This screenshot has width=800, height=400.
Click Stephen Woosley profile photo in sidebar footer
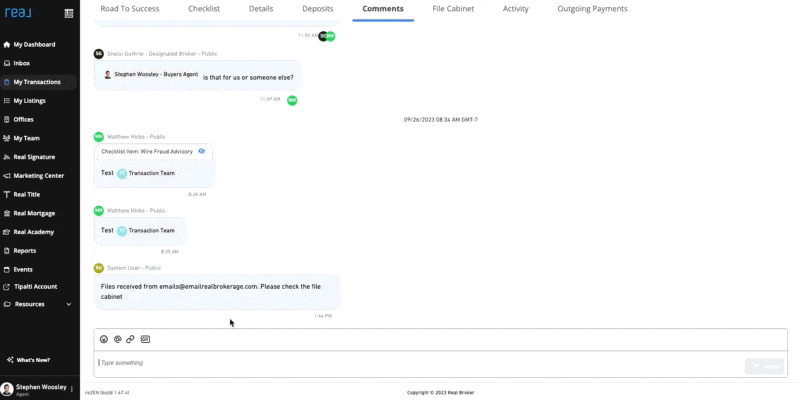(7, 389)
